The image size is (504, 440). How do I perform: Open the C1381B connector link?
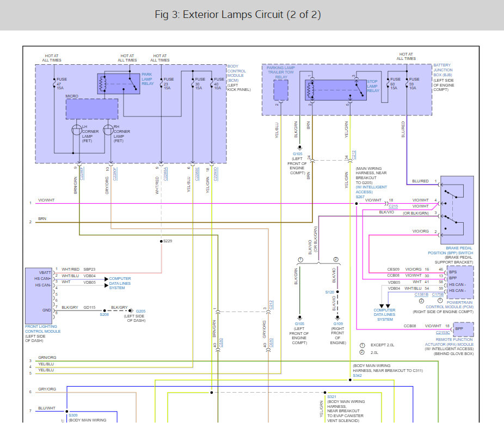tap(421, 295)
